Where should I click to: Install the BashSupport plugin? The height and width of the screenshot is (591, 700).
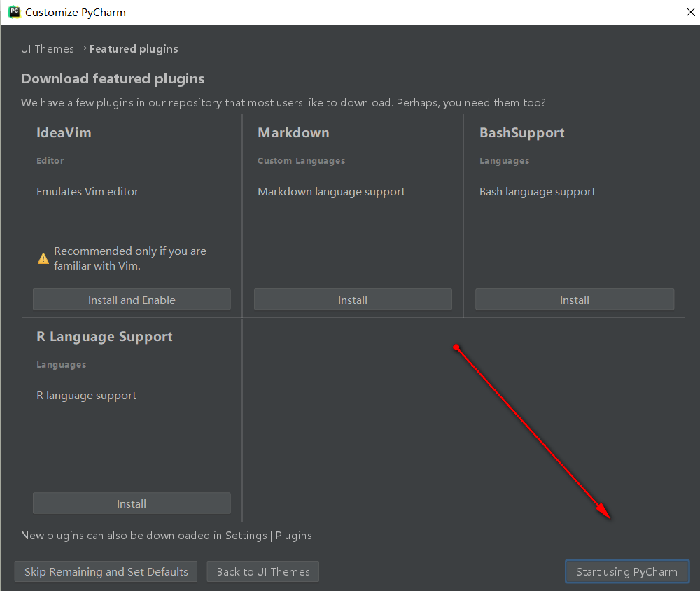[574, 300]
